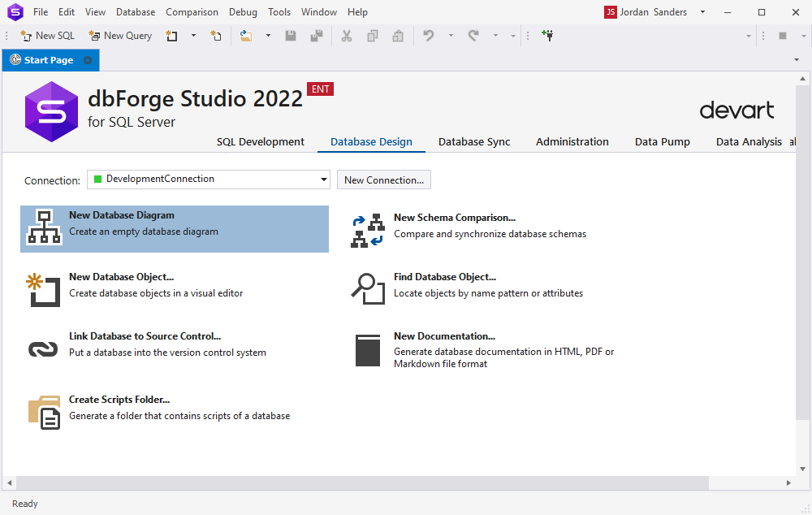
Task: Click the vertical scrollbar up arrow
Action: (x=803, y=79)
